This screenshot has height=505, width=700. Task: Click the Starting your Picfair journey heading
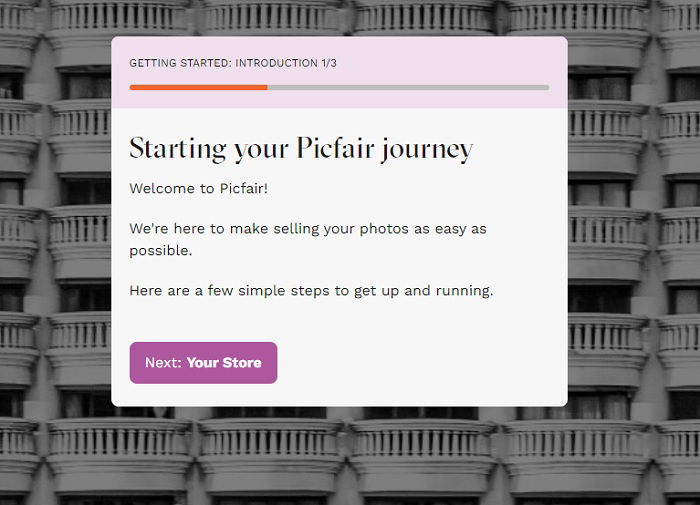[x=301, y=149]
